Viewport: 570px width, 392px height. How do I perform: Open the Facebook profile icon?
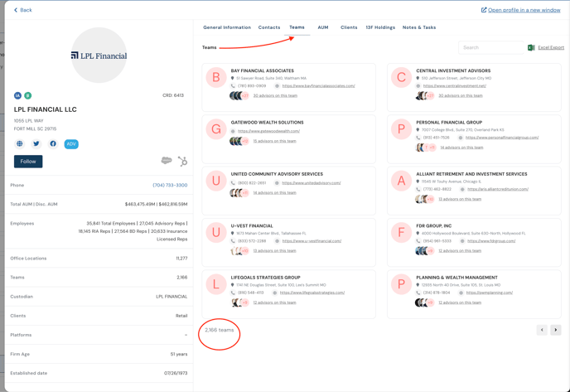pos(53,143)
